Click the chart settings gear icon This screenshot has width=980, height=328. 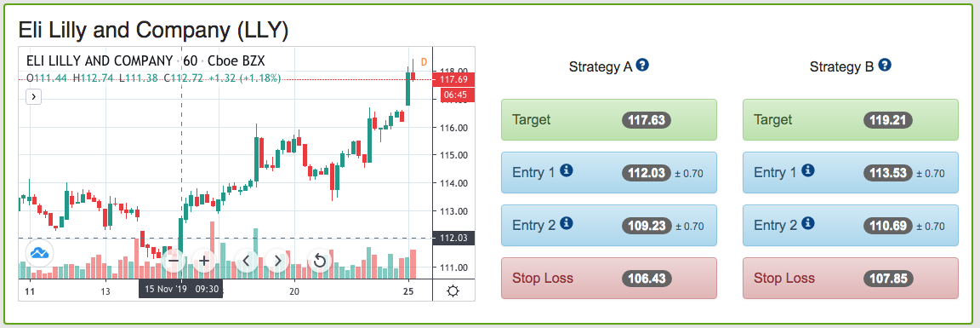(x=453, y=291)
